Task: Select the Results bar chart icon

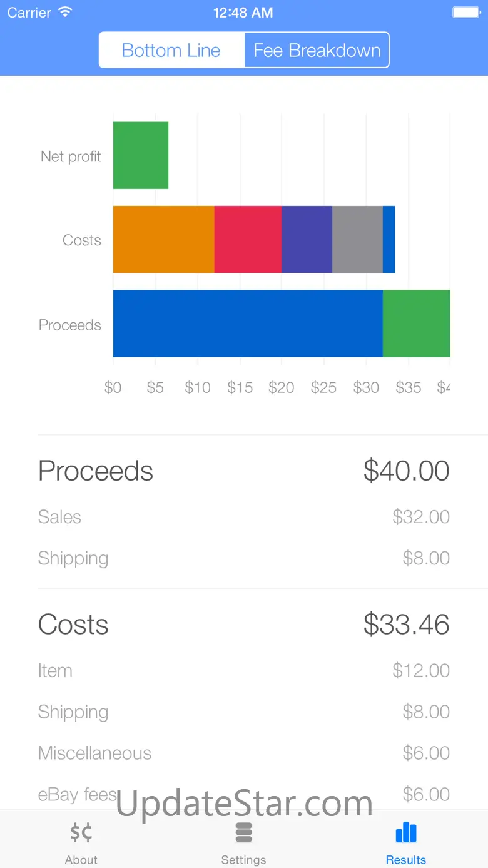Action: [x=405, y=833]
